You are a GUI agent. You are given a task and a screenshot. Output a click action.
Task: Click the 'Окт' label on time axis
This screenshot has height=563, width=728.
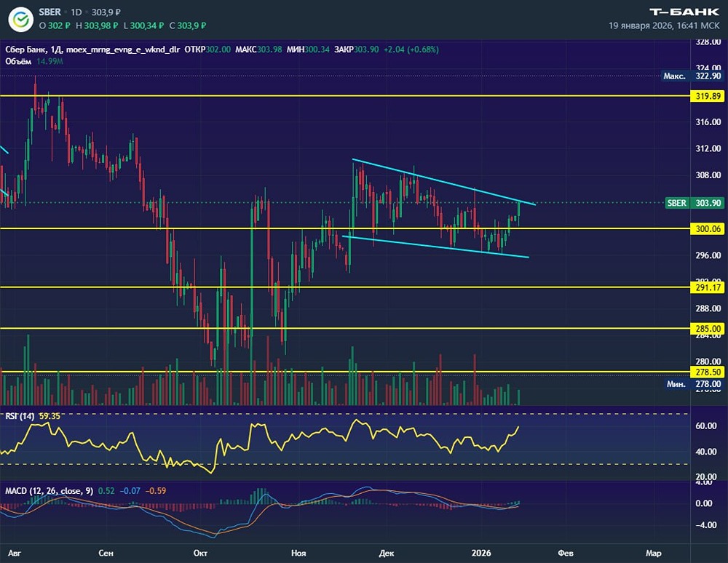coord(200,553)
